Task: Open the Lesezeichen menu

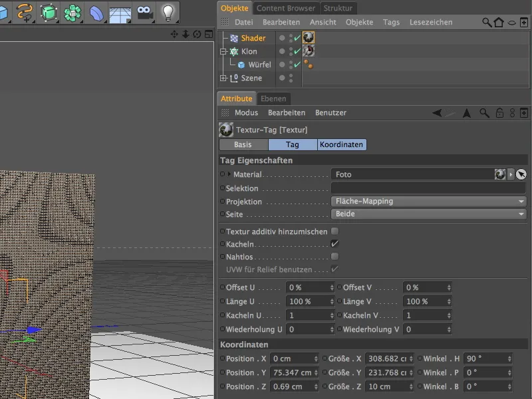Action: pyautogui.click(x=431, y=23)
